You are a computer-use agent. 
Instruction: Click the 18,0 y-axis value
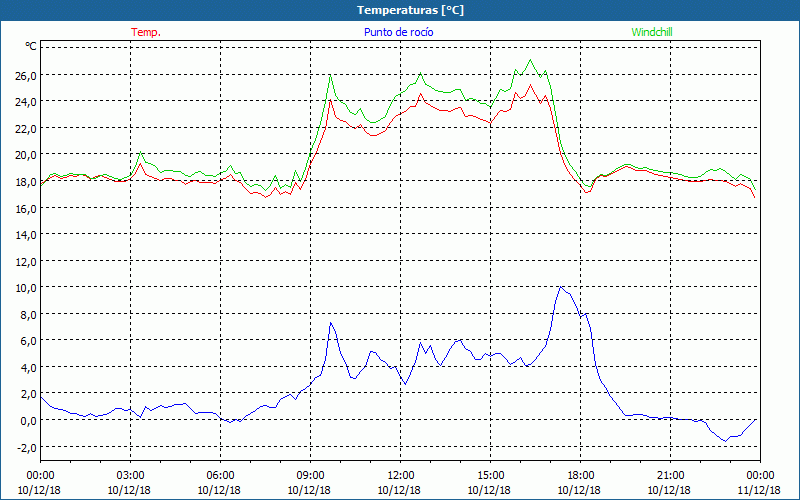pyautogui.click(x=26, y=181)
